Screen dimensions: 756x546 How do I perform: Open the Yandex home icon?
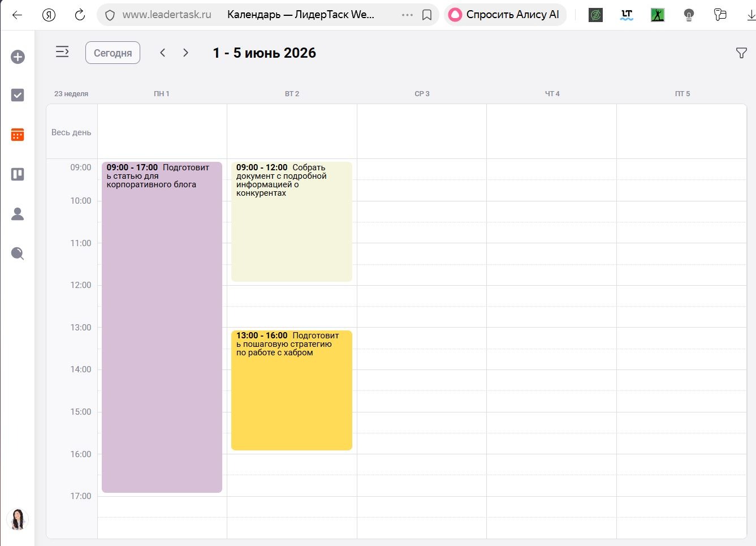[x=49, y=15]
